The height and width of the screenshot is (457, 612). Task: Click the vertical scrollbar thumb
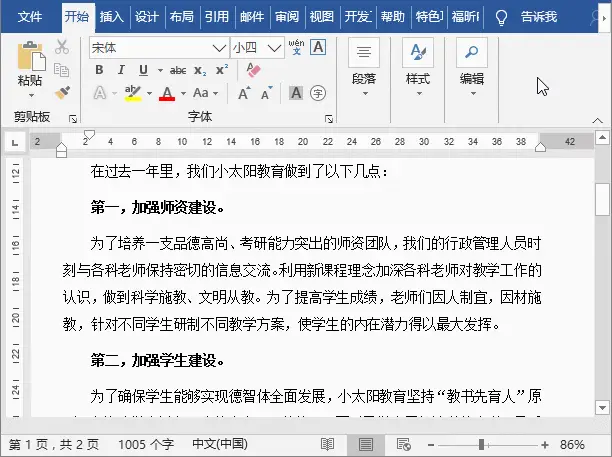tap(602, 199)
